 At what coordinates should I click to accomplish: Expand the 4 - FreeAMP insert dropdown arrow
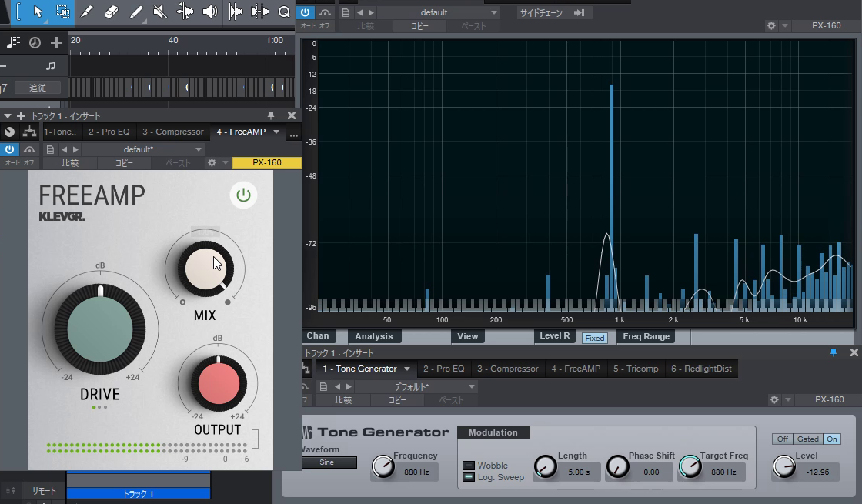pos(276,132)
